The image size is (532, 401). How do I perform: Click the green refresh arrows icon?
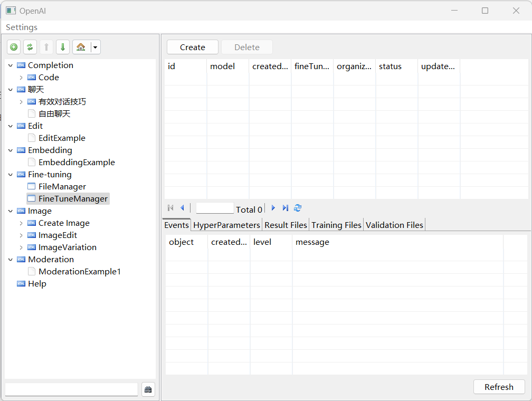pyautogui.click(x=30, y=47)
